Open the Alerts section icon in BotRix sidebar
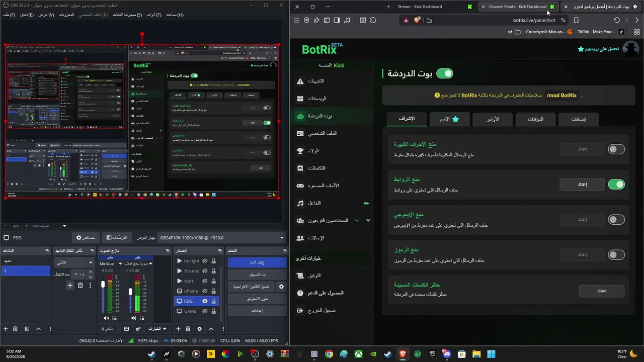The width and height of the screenshot is (644, 362). point(300,81)
